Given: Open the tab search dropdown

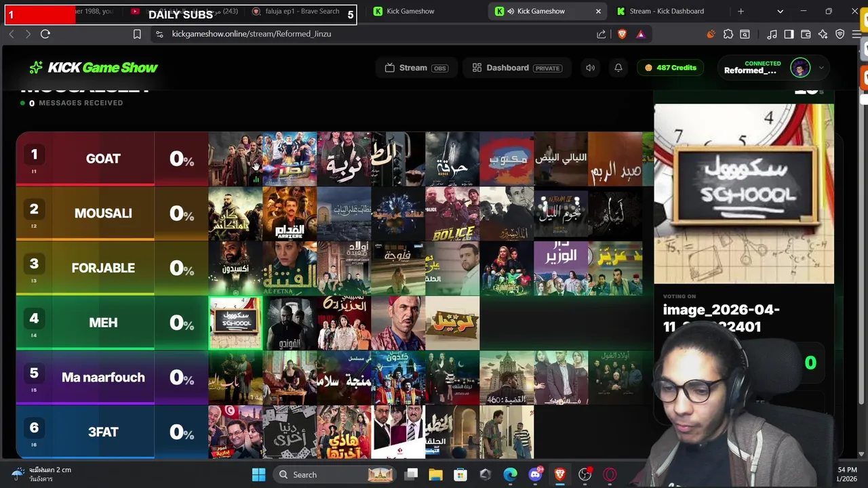Looking at the screenshot, I should [x=780, y=12].
